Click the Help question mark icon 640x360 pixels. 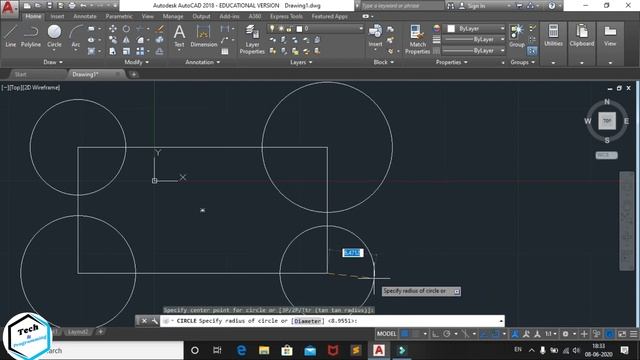[x=552, y=6]
